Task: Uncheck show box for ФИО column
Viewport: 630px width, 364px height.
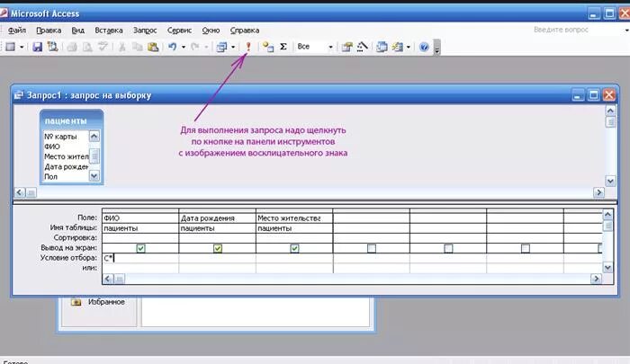Action: (140, 248)
